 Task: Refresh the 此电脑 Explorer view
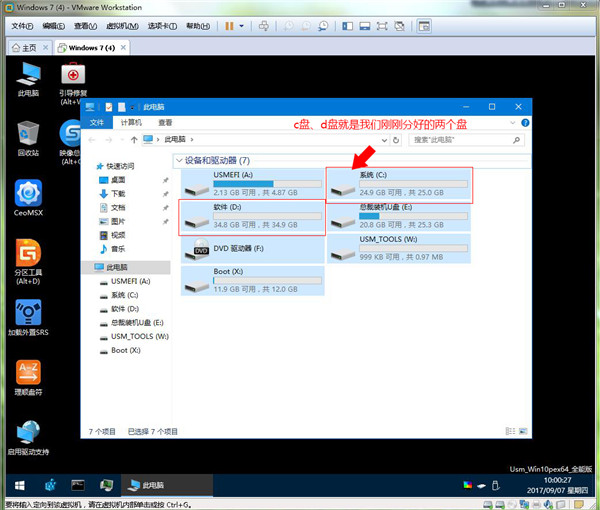click(396, 140)
